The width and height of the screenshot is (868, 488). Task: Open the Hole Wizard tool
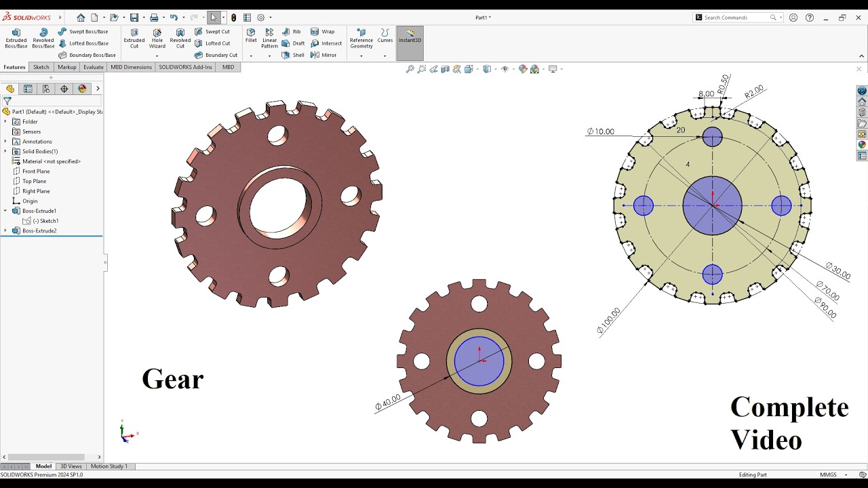[x=157, y=39]
